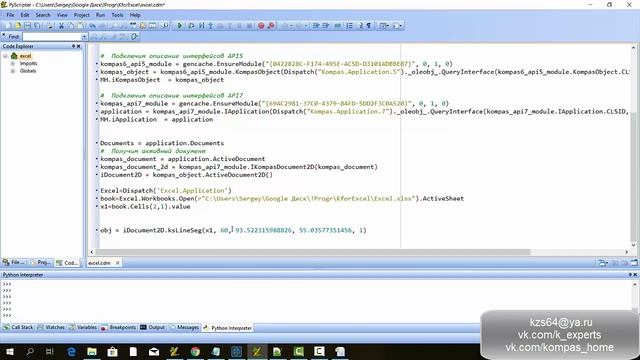The width and height of the screenshot is (640, 360).
Task: Close the Code Explorer panel
Action: pyautogui.click(x=79, y=47)
